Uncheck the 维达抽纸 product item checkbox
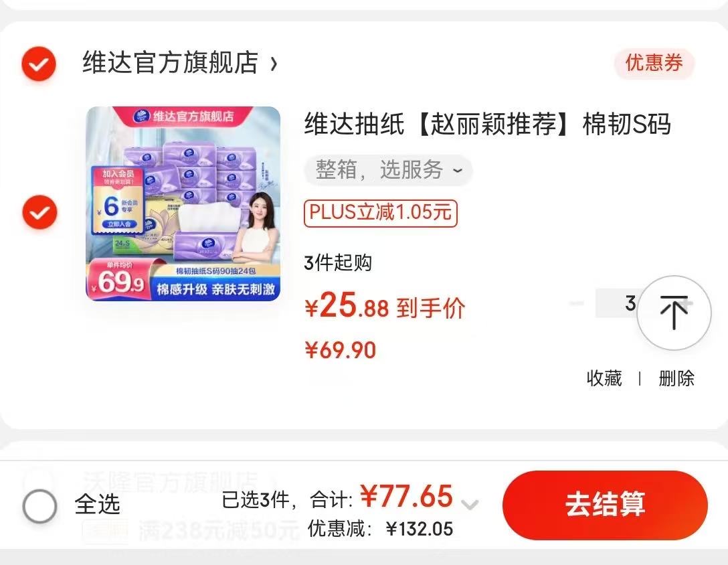This screenshot has width=728, height=565. 40,212
